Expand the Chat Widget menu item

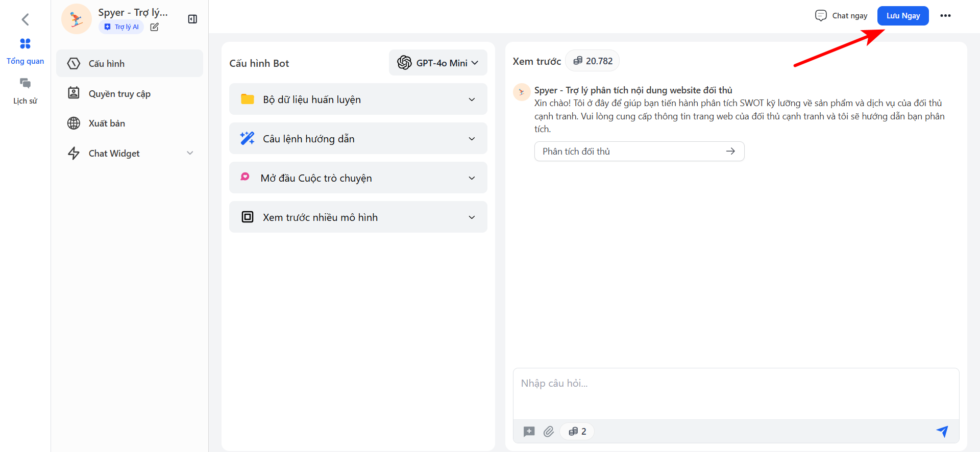[130, 154]
